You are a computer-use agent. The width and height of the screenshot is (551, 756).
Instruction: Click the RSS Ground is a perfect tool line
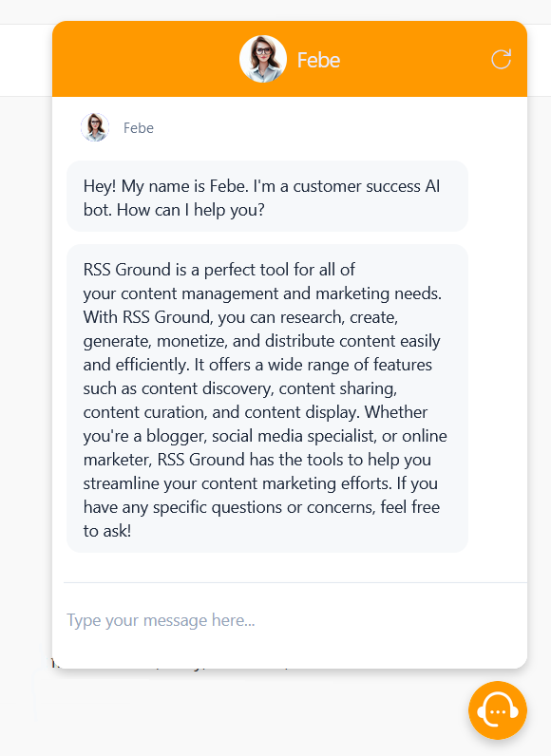pos(218,270)
